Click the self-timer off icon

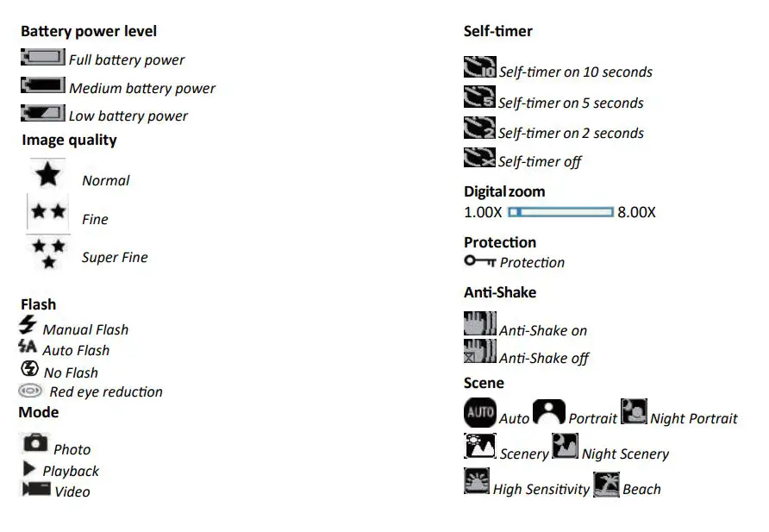pos(479,158)
